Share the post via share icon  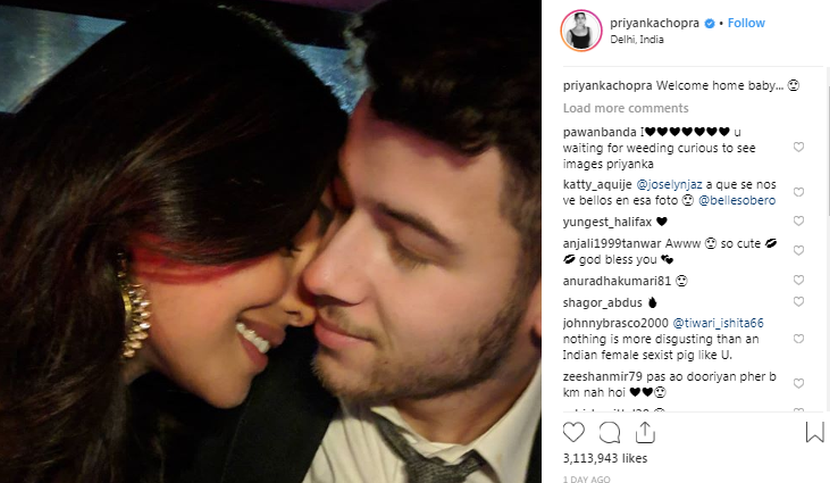645,432
